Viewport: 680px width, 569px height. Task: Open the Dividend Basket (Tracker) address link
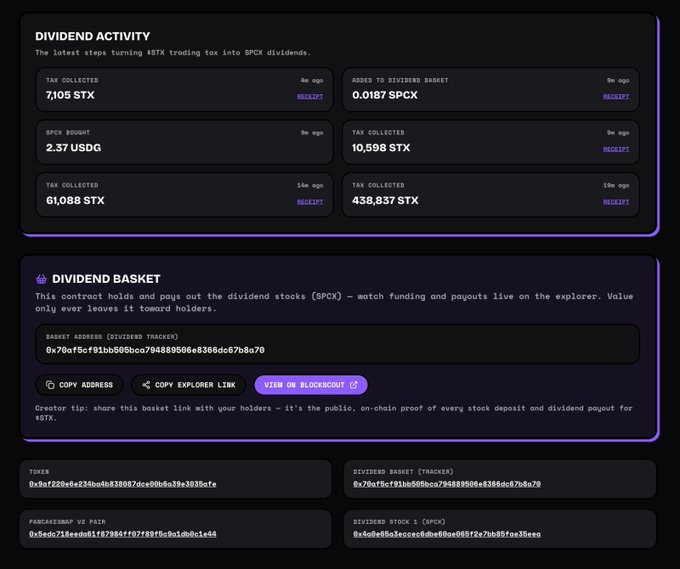pyautogui.click(x=447, y=484)
